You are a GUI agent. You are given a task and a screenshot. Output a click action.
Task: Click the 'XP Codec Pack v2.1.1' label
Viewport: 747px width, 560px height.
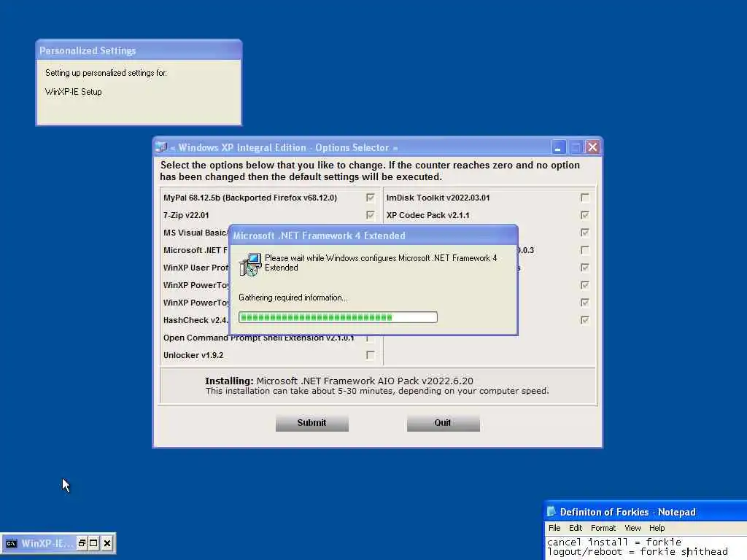(427, 215)
